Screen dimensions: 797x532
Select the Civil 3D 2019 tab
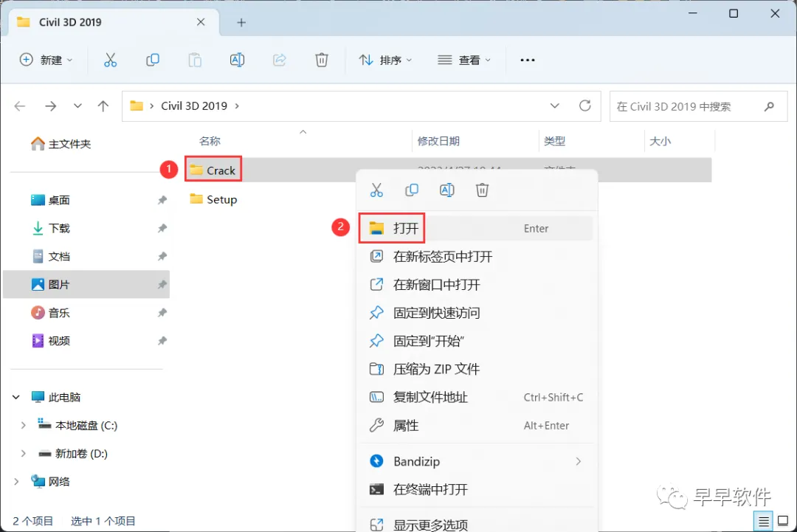pos(114,22)
